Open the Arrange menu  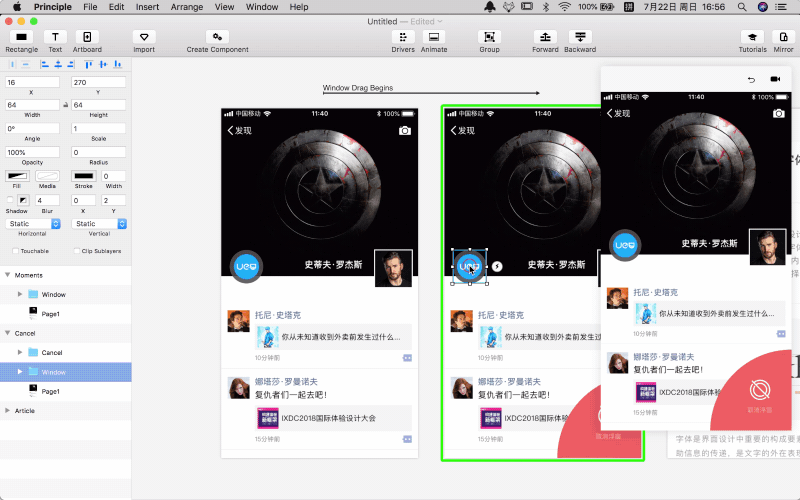click(186, 7)
